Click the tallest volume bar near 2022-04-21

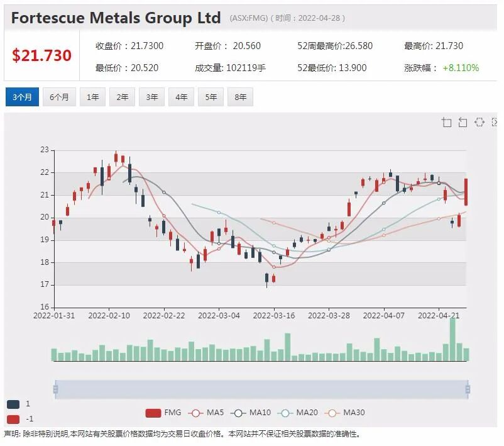[x=452, y=339]
